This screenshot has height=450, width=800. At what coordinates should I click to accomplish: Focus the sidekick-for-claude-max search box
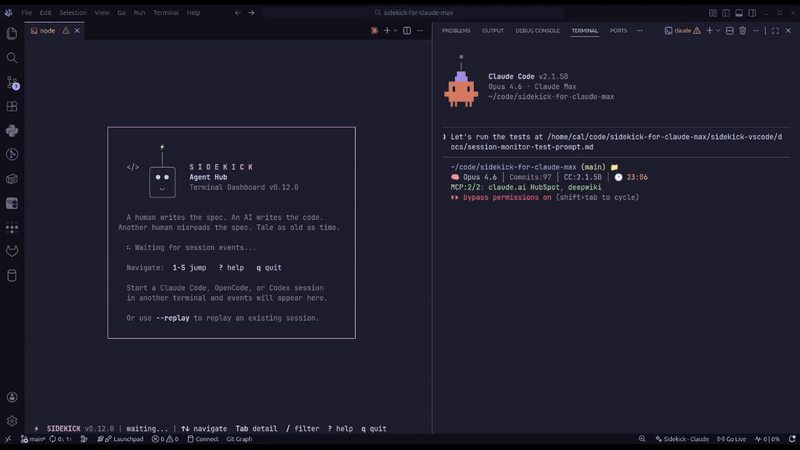(413, 13)
